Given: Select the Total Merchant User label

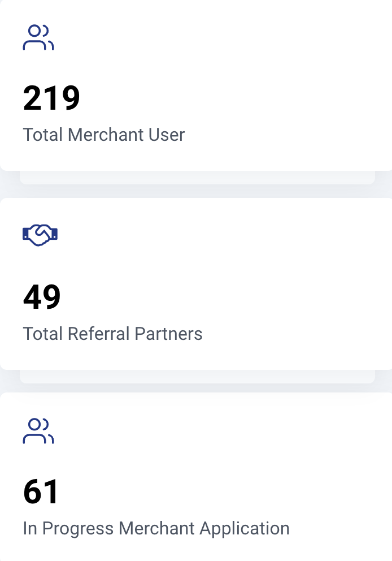Looking at the screenshot, I should click(104, 135).
